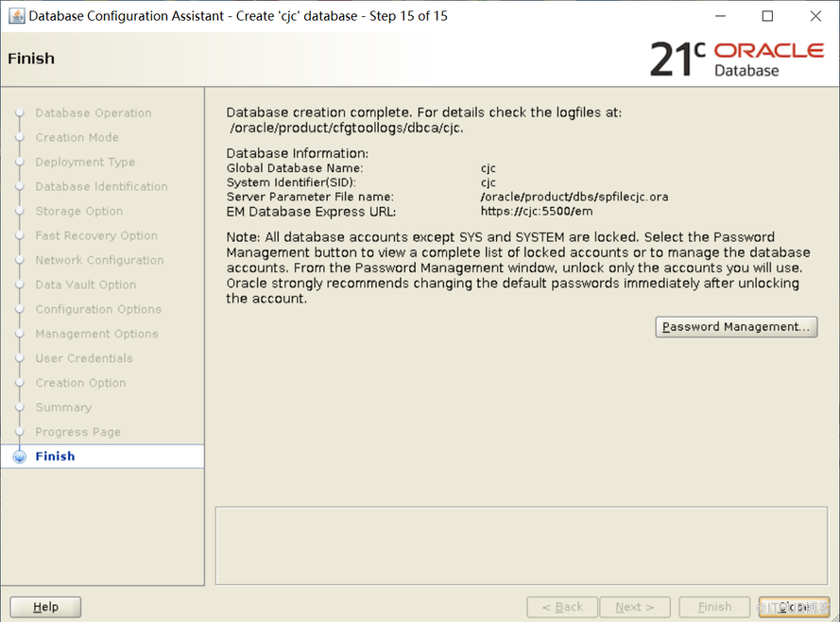Click the spfilecjc.ora file path text

pyautogui.click(x=574, y=198)
